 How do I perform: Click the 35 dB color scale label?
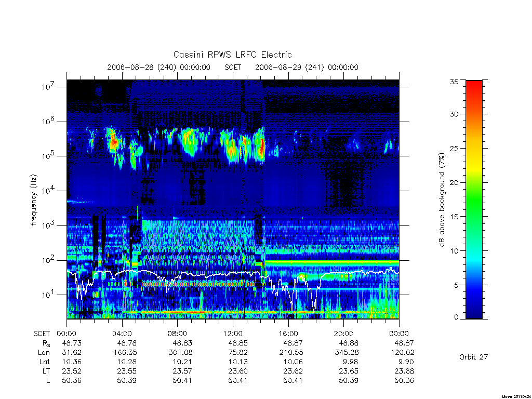(454, 82)
